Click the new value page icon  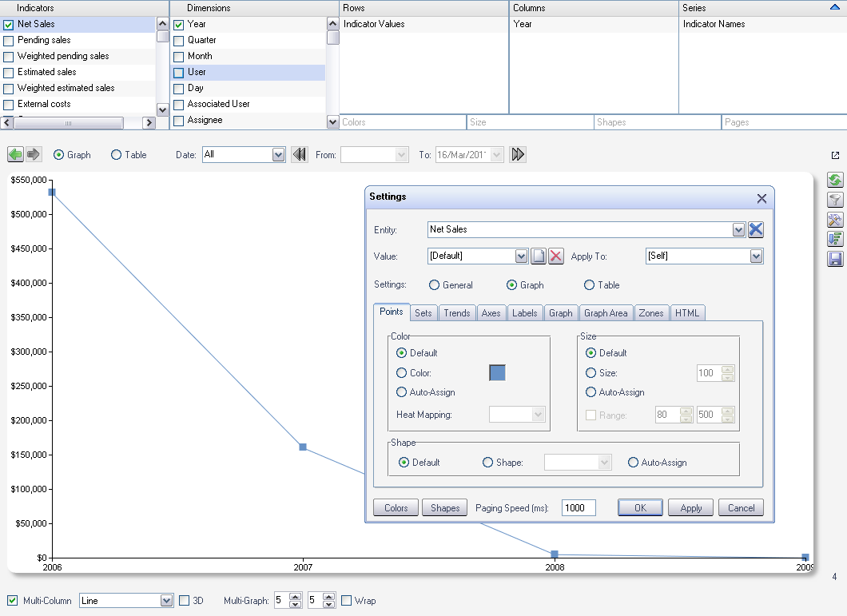[539, 256]
